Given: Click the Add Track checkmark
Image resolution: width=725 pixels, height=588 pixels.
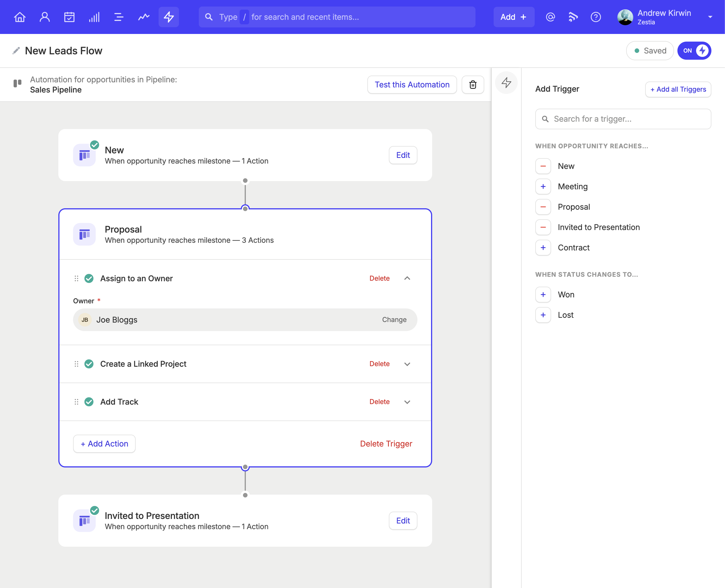Looking at the screenshot, I should point(89,402).
